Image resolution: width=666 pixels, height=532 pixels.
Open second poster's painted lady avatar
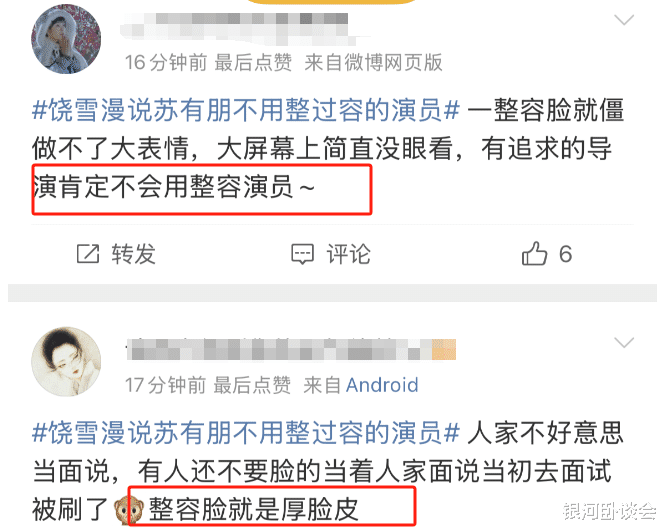(66, 362)
